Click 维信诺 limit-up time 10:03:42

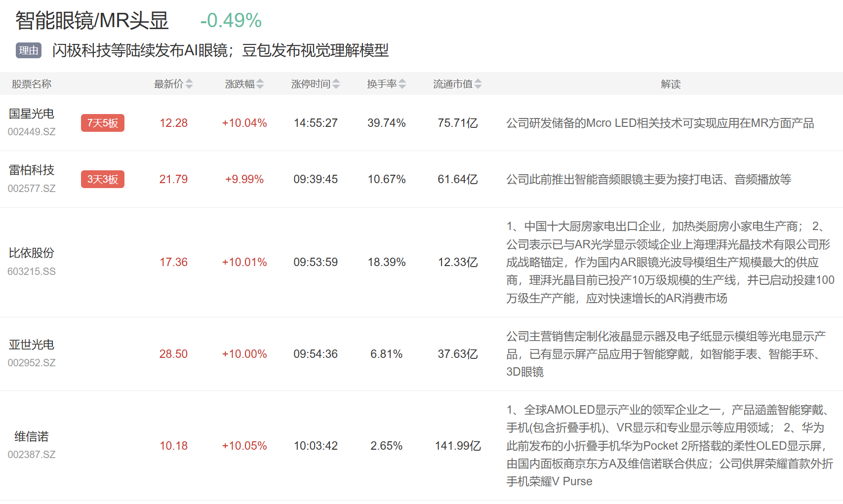[316, 446]
